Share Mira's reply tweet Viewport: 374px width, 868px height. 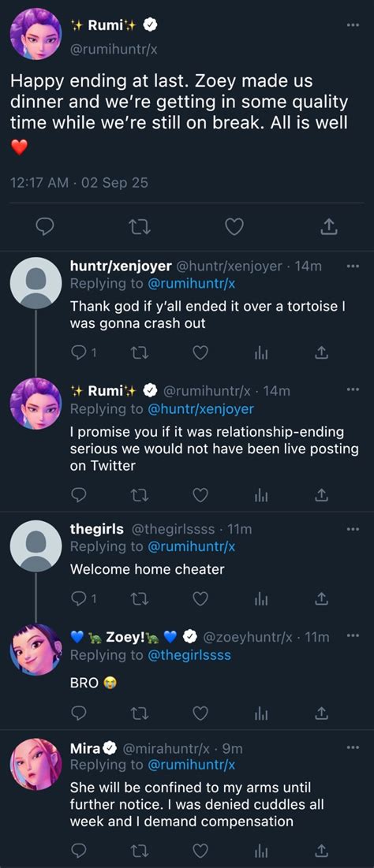click(321, 849)
